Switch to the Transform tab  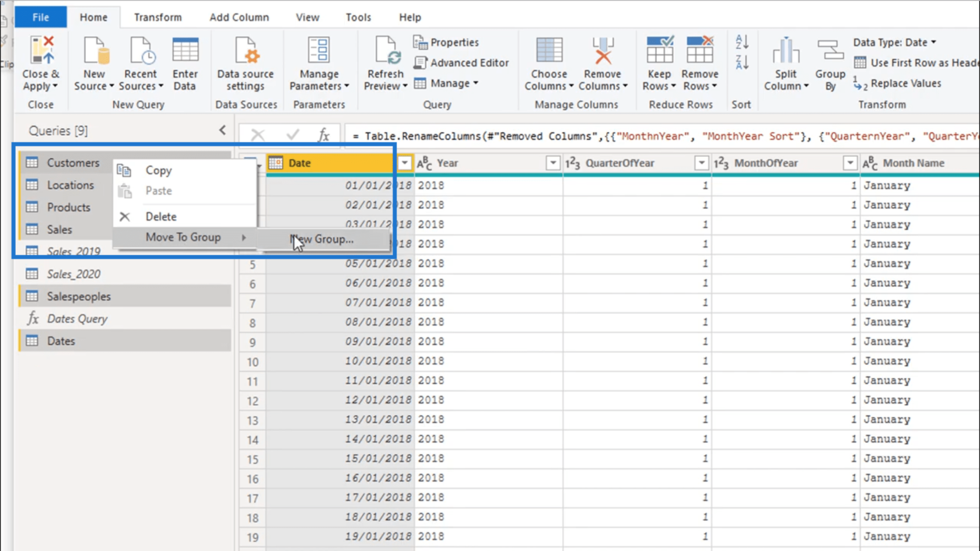click(x=157, y=17)
